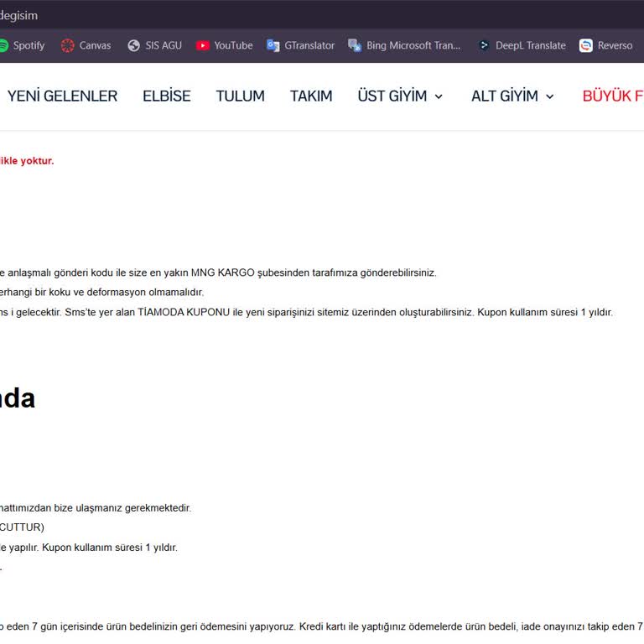Click the red BÜYÜK menu link
This screenshot has height=644, width=644.
613,96
